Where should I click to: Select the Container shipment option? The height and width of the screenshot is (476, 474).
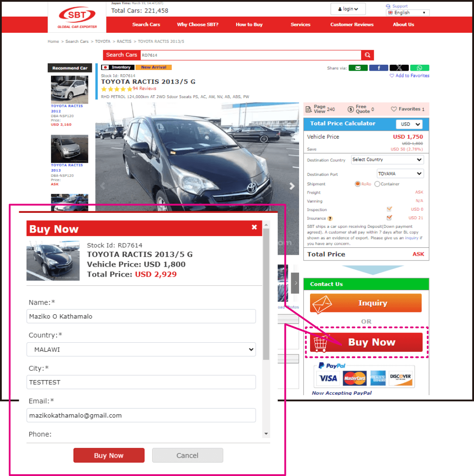coord(377,184)
